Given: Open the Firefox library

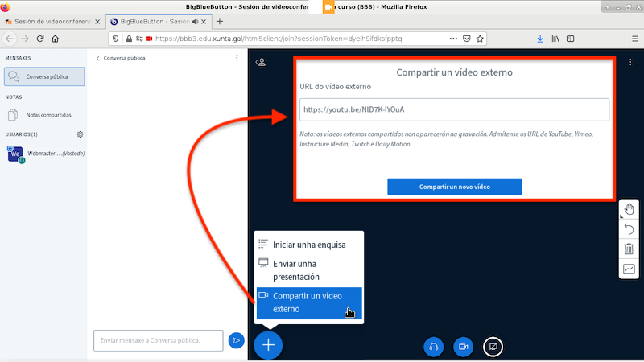Looking at the screenshot, I should click(x=555, y=39).
